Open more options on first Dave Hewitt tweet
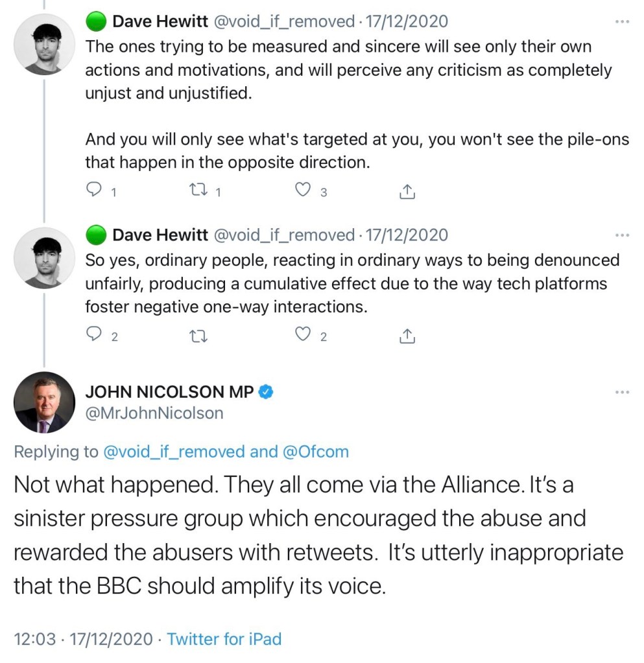 (x=622, y=22)
